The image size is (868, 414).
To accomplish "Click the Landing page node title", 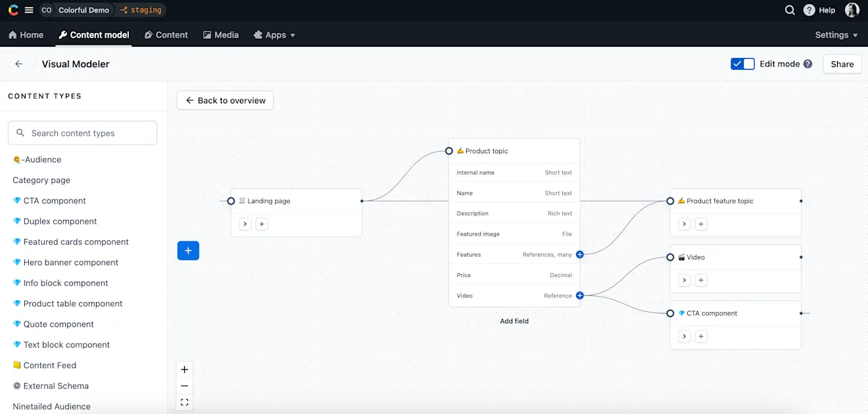I will [268, 201].
